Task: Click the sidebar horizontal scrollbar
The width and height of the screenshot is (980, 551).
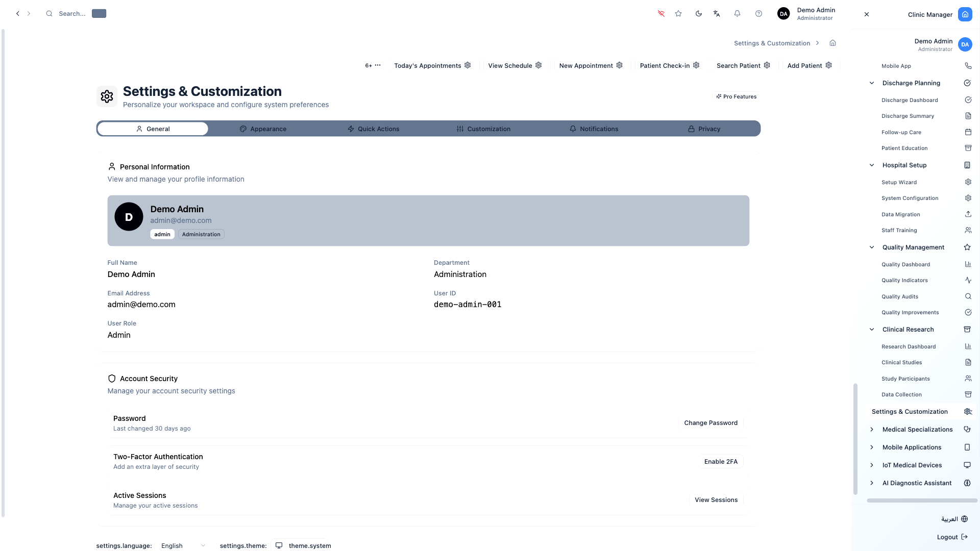Action: pos(921,500)
